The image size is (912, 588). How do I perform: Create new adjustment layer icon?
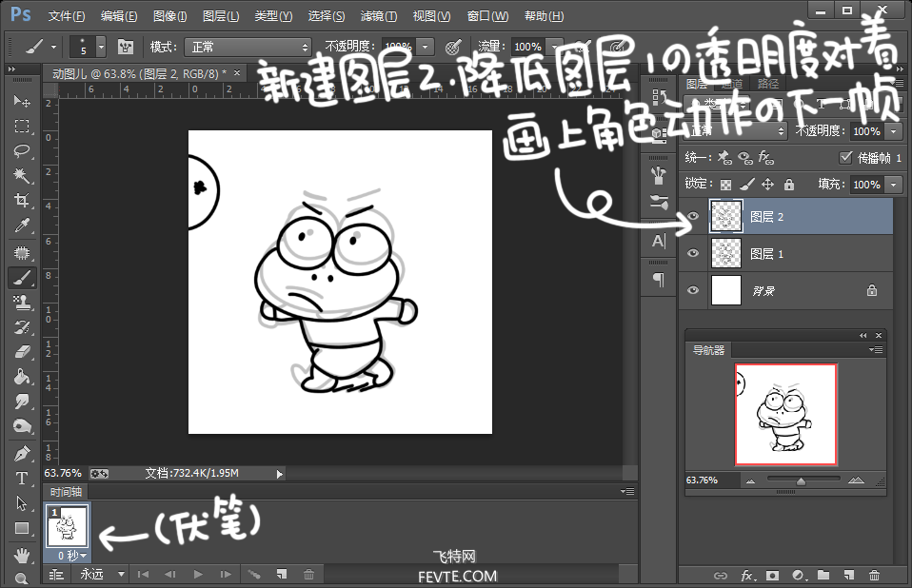799,576
